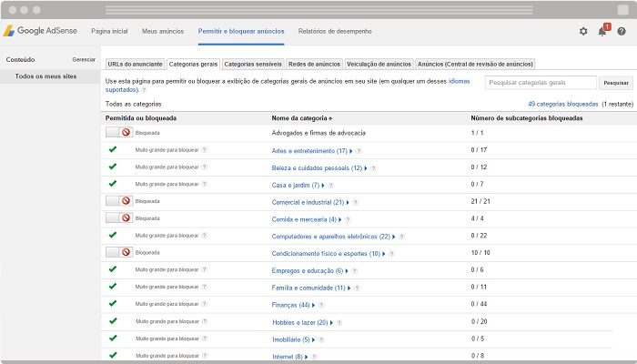Screen dimensions: 637x364
Task: Open Família e comunidade (11) category link
Action: (308, 288)
